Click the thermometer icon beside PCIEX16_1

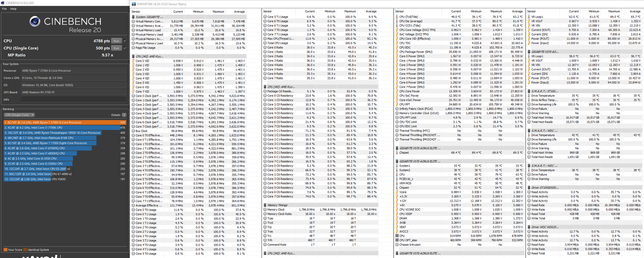(x=397, y=179)
